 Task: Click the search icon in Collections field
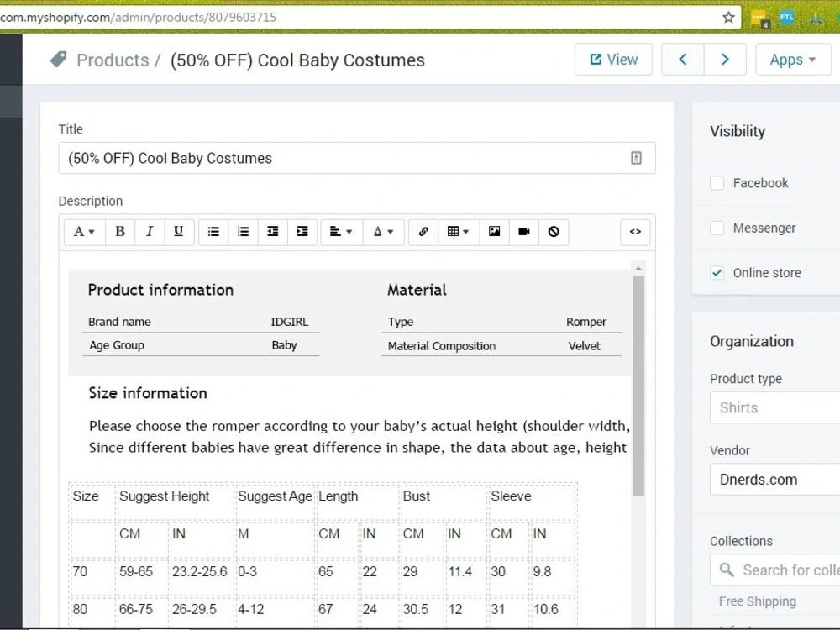[727, 570]
